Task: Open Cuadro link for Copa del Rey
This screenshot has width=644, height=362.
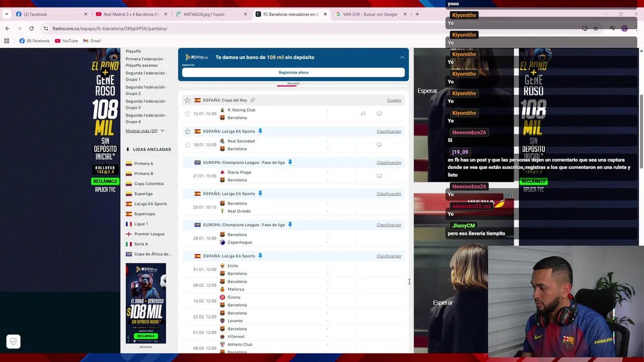Action: 394,100
